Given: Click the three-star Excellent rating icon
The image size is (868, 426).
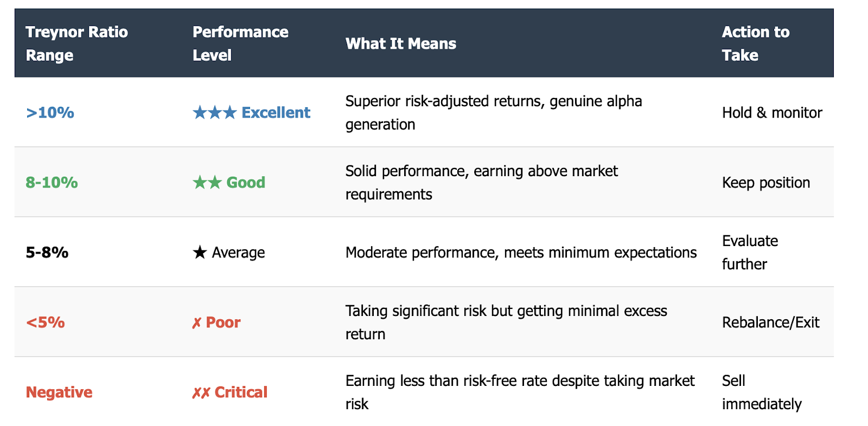Looking at the screenshot, I should [215, 112].
